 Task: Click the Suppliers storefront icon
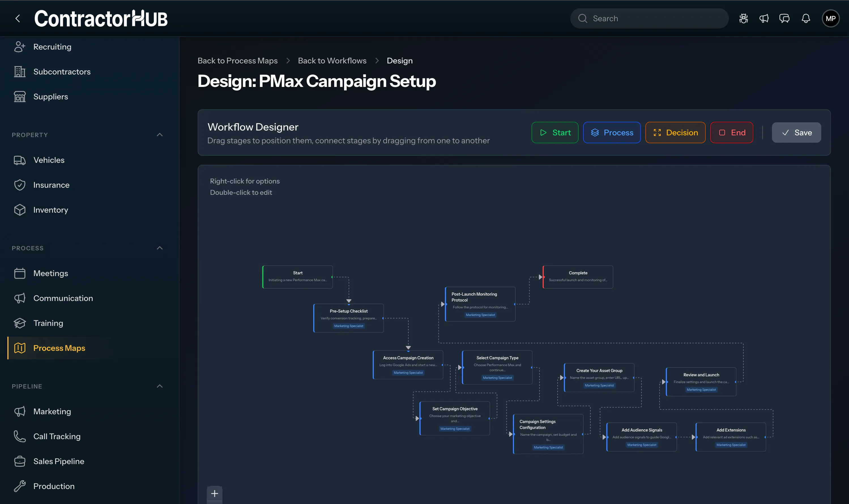coord(20,97)
